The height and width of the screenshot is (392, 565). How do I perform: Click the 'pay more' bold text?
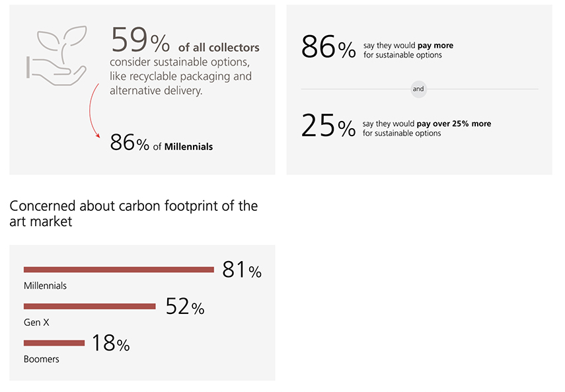point(435,46)
